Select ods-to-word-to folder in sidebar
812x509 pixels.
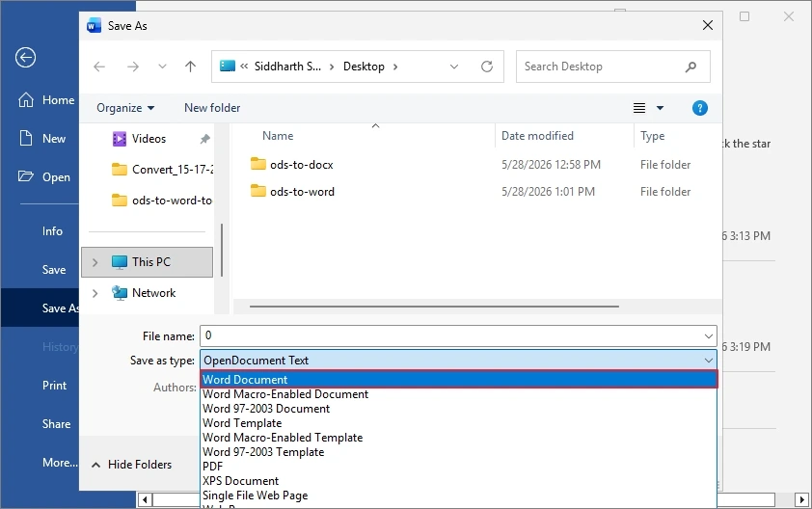162,201
